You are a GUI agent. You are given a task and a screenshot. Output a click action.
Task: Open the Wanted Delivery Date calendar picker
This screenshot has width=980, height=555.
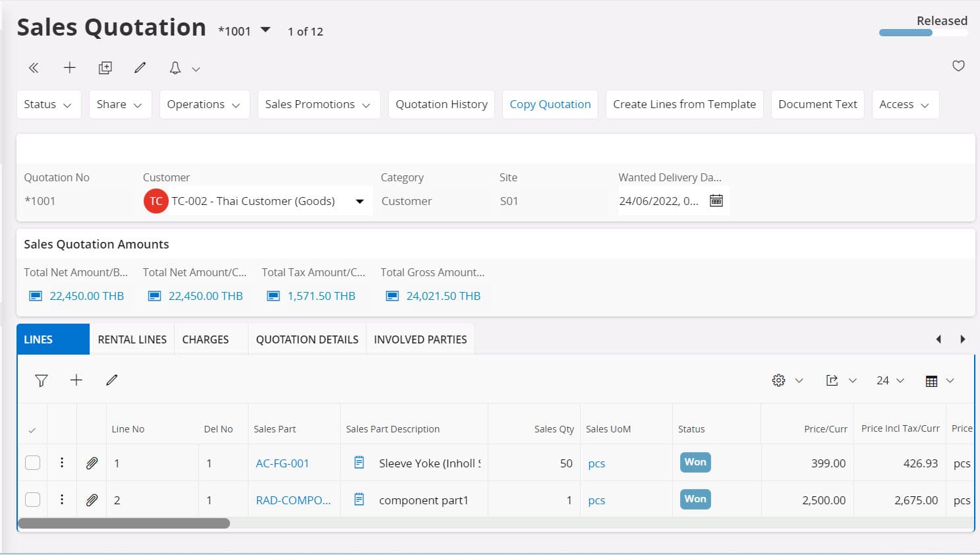(716, 200)
